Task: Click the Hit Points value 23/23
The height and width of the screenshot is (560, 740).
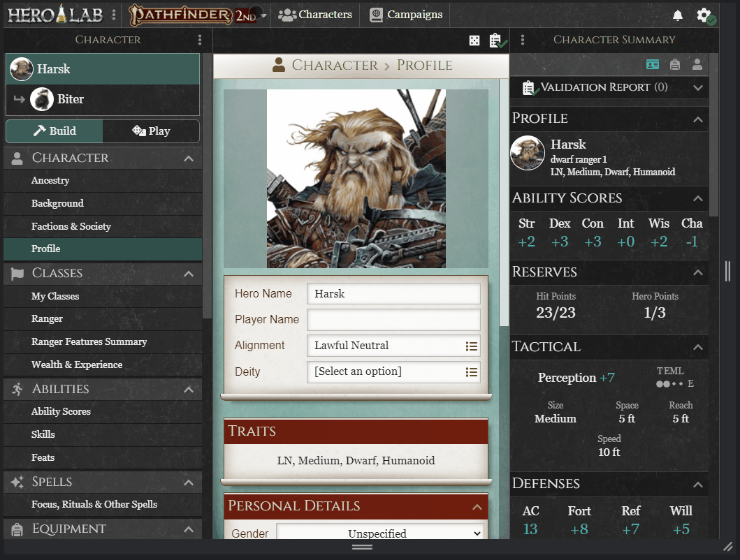Action: (556, 313)
